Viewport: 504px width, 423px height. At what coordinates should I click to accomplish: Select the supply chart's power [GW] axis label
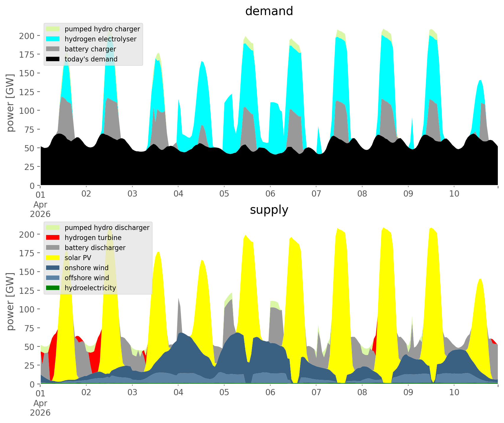pyautogui.click(x=10, y=302)
